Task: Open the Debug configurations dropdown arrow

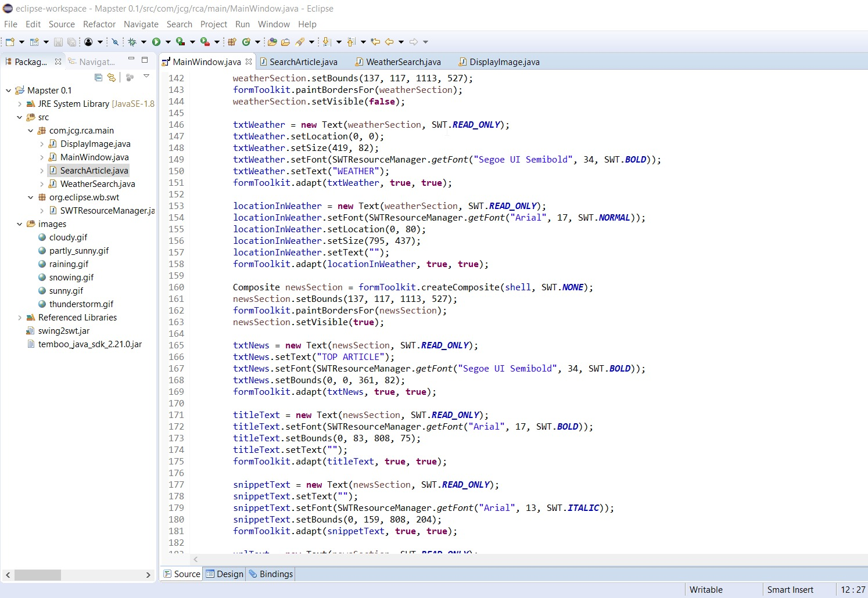Action: click(x=144, y=42)
